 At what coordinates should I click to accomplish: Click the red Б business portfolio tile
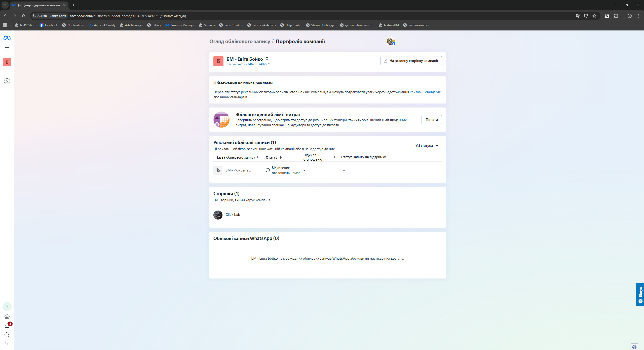point(7,62)
